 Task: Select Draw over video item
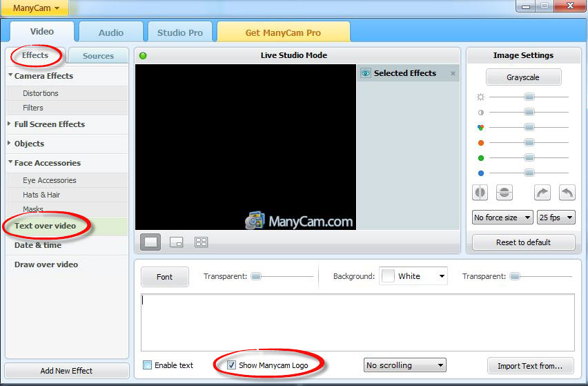(67, 265)
